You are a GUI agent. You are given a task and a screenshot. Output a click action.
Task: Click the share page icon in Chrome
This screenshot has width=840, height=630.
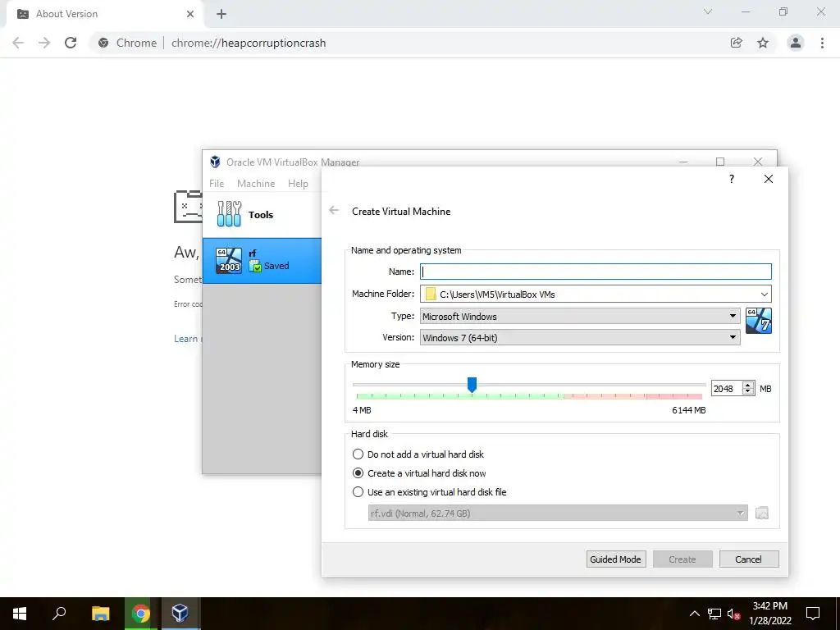[x=737, y=43]
